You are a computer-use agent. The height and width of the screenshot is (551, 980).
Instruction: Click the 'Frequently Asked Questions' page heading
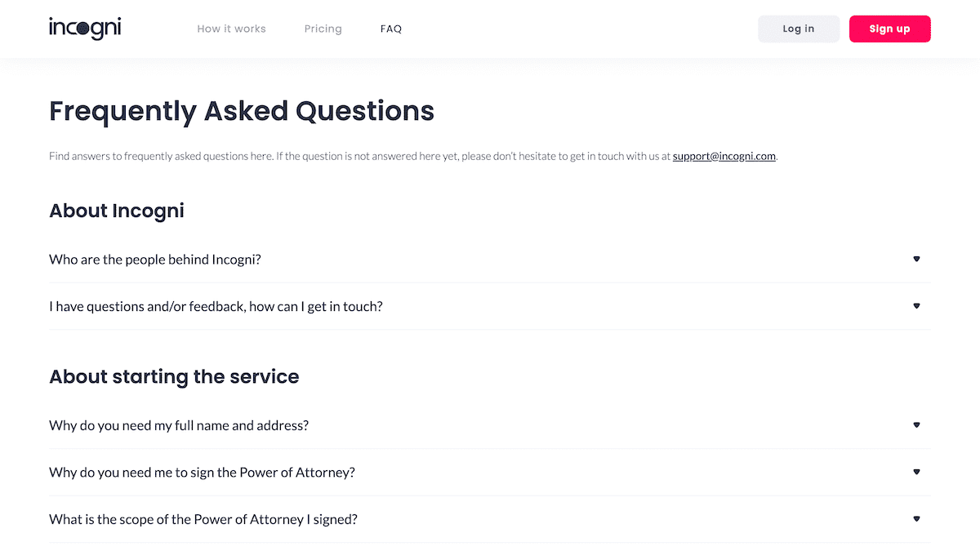[x=242, y=111]
